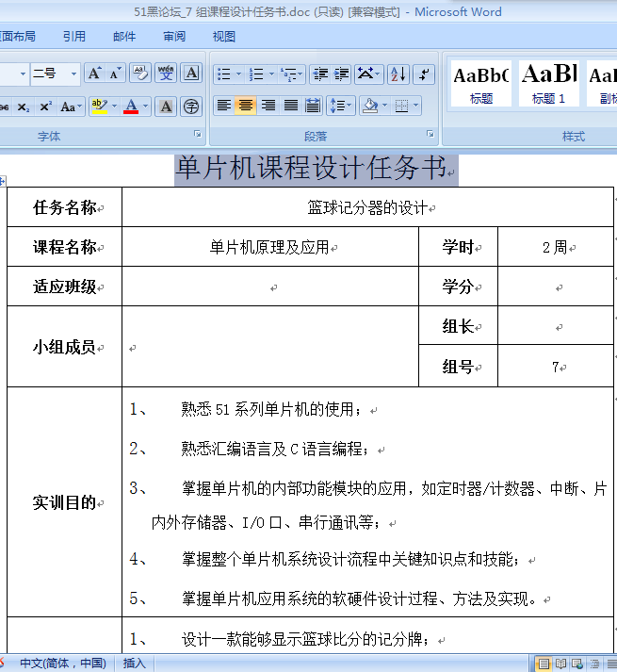The image size is (617, 672).
Task: Open the Paragraph dialog launcher
Action: (x=430, y=134)
